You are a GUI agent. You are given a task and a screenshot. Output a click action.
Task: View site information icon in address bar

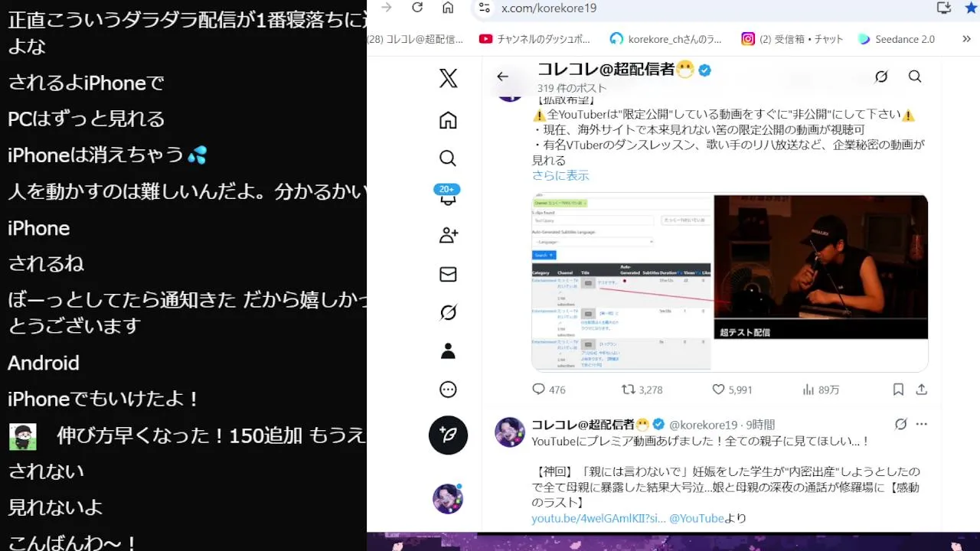click(x=484, y=8)
